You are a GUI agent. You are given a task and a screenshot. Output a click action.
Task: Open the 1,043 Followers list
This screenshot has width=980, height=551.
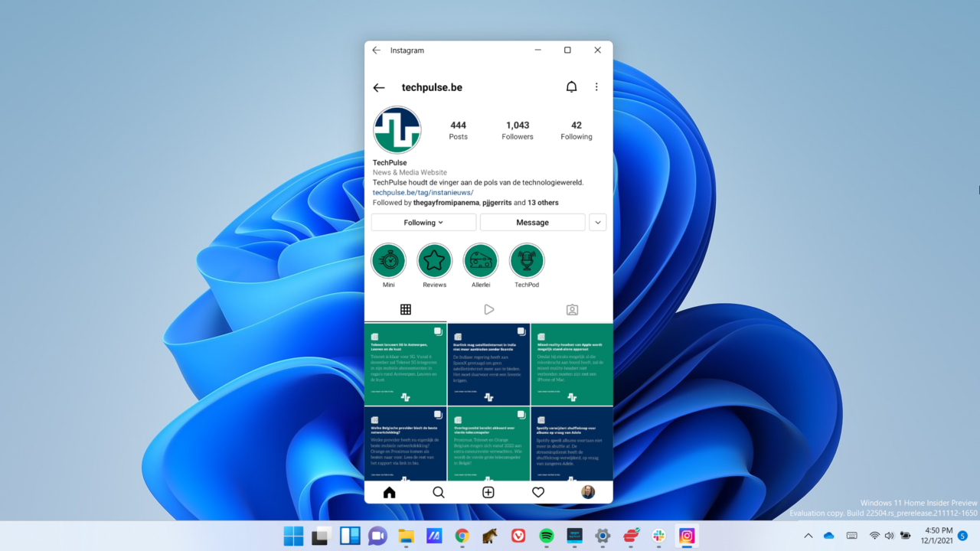(518, 131)
